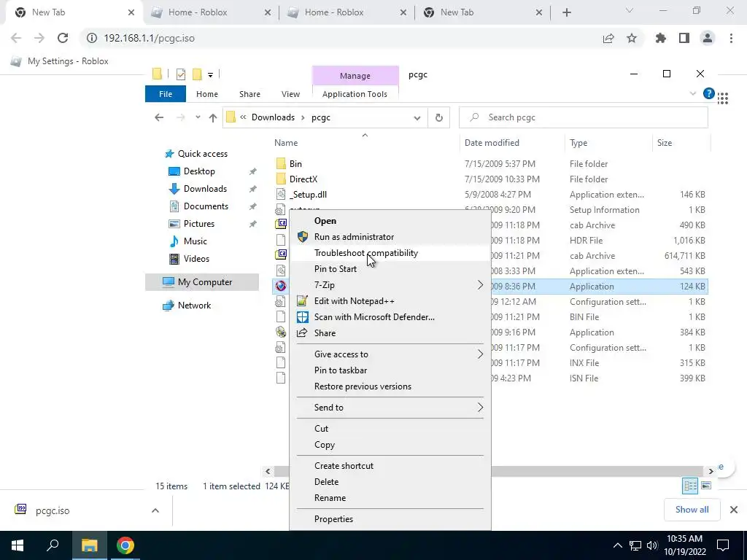Choose Create shortcut
The width and height of the screenshot is (747, 560).
point(344,465)
